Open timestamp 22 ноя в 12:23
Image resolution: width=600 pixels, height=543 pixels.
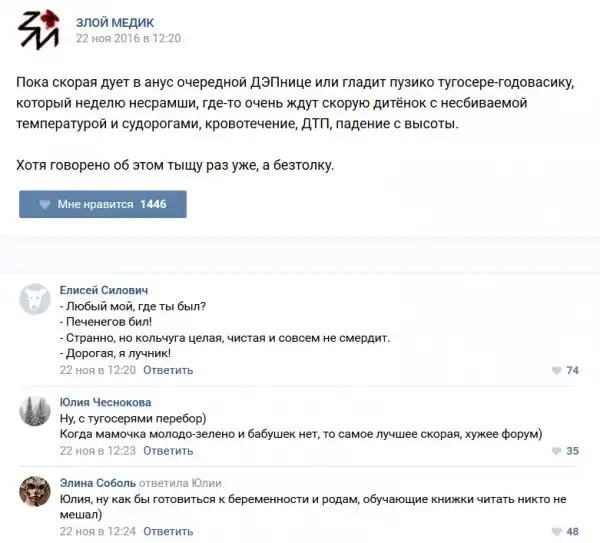(97, 450)
